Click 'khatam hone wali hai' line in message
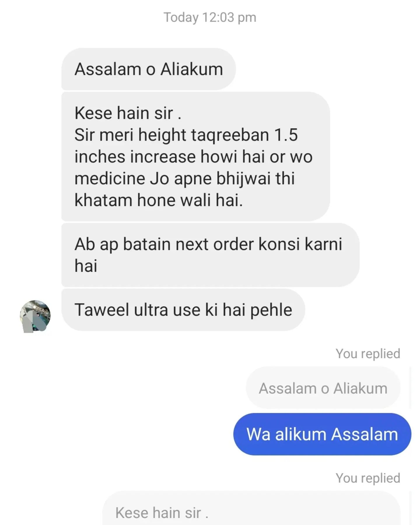 [158, 200]
